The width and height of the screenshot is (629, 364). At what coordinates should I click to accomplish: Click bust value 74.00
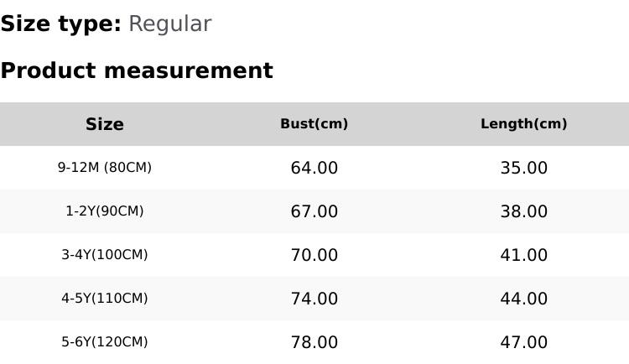314,299
